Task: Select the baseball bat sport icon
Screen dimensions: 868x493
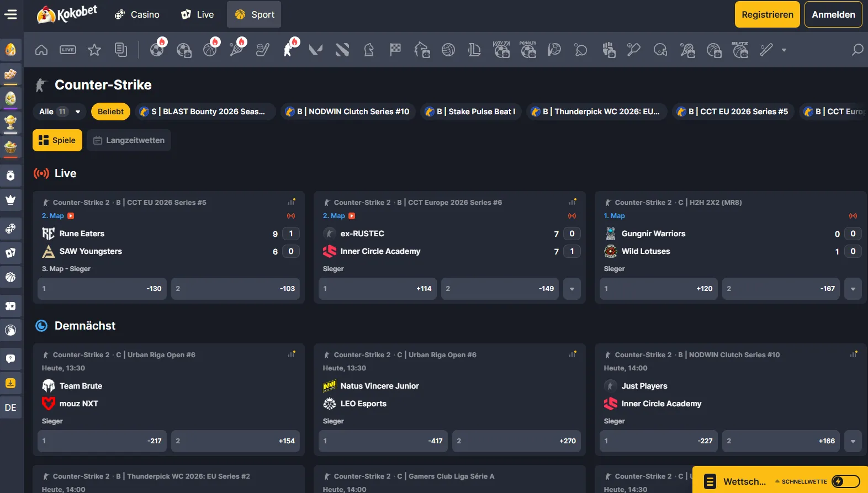Action: point(766,50)
